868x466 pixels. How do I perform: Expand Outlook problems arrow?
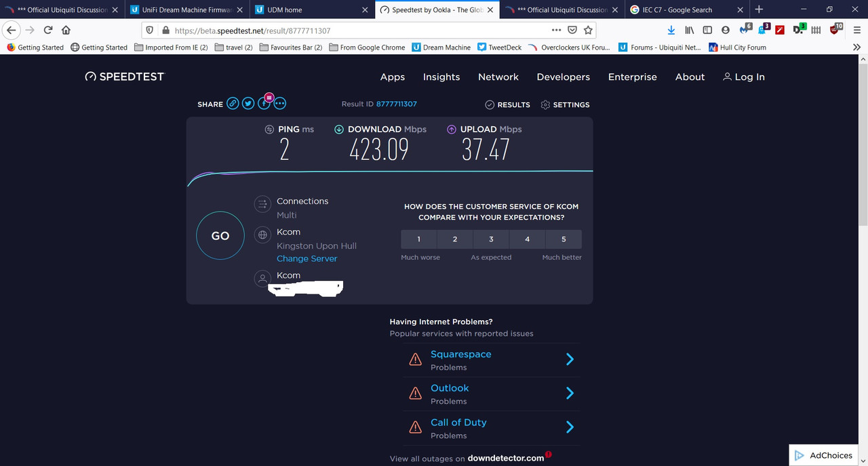570,393
